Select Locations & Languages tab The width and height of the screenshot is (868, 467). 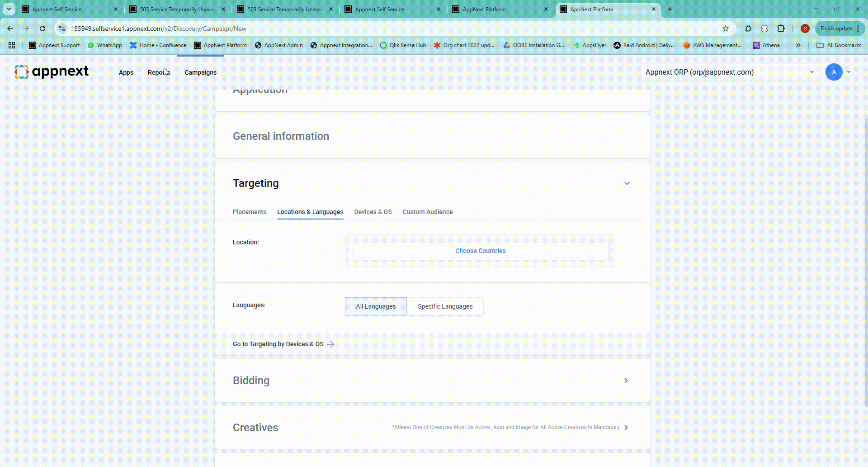tap(310, 212)
